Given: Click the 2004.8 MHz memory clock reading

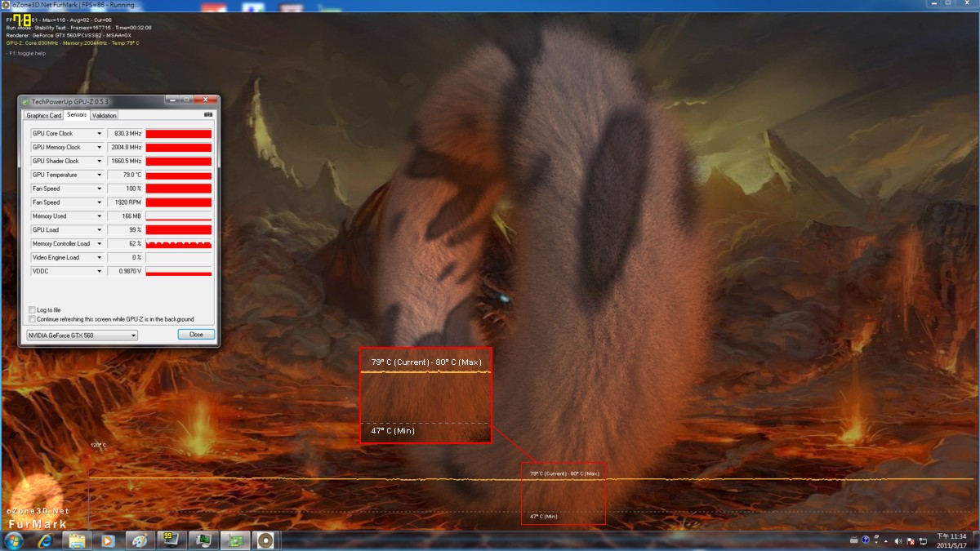Looking at the screenshot, I should pyautogui.click(x=126, y=148).
